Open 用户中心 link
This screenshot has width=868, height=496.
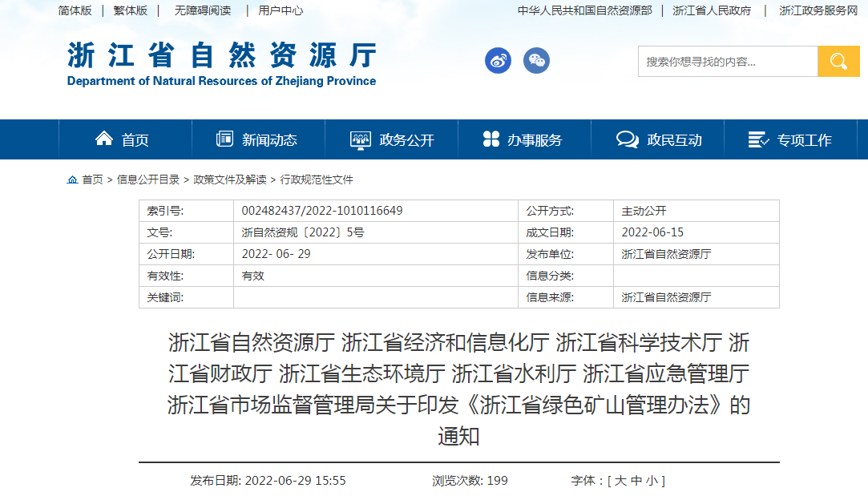[281, 10]
